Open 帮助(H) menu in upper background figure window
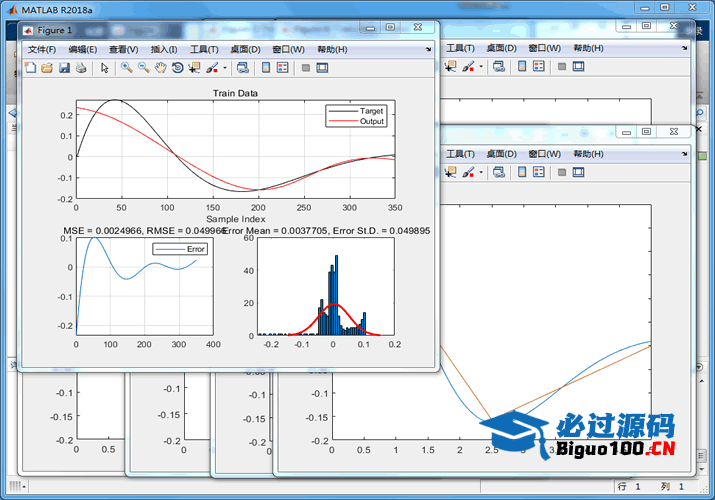 pyautogui.click(x=588, y=48)
